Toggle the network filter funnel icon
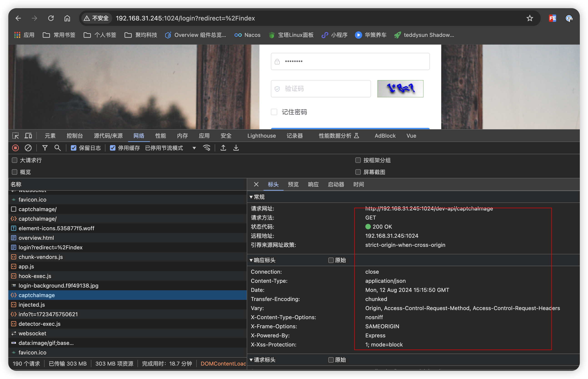The width and height of the screenshot is (588, 379). click(45, 148)
